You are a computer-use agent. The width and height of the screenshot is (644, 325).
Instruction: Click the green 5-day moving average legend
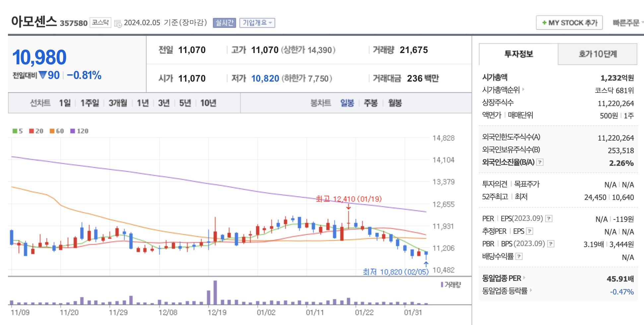coord(18,131)
